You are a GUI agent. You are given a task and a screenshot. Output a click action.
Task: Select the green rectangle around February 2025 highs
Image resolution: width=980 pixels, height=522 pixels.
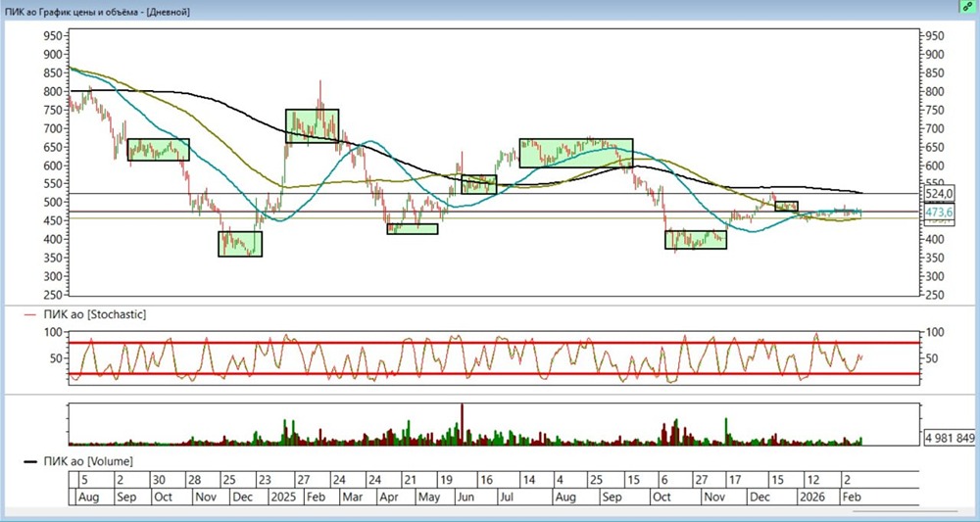click(x=312, y=126)
